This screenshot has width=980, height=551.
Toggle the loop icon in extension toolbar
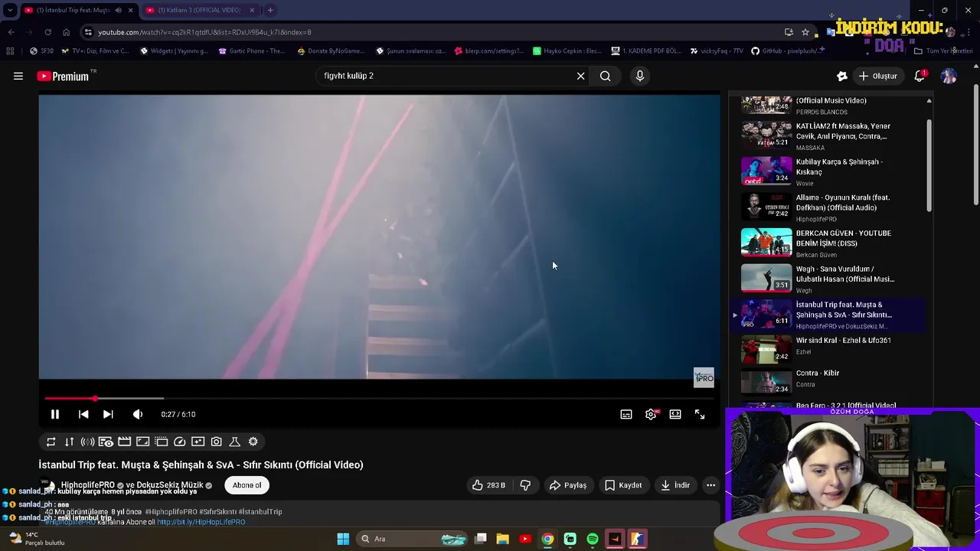(x=51, y=442)
